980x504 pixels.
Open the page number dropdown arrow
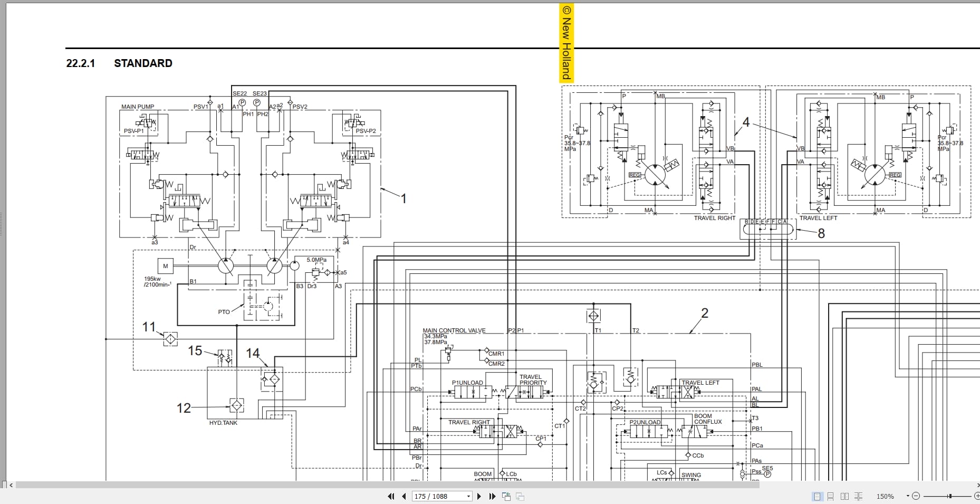[468, 496]
